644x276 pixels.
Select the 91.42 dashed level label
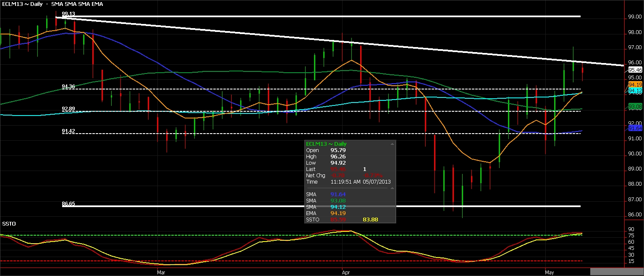click(x=68, y=131)
